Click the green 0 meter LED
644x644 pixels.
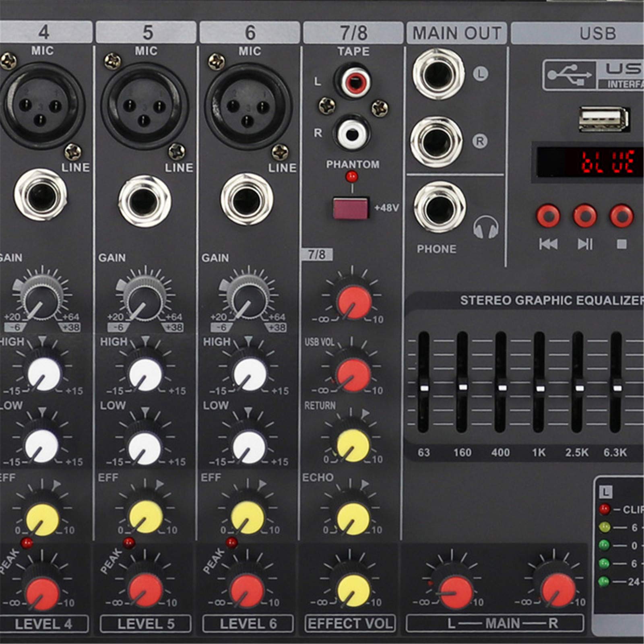[604, 545]
